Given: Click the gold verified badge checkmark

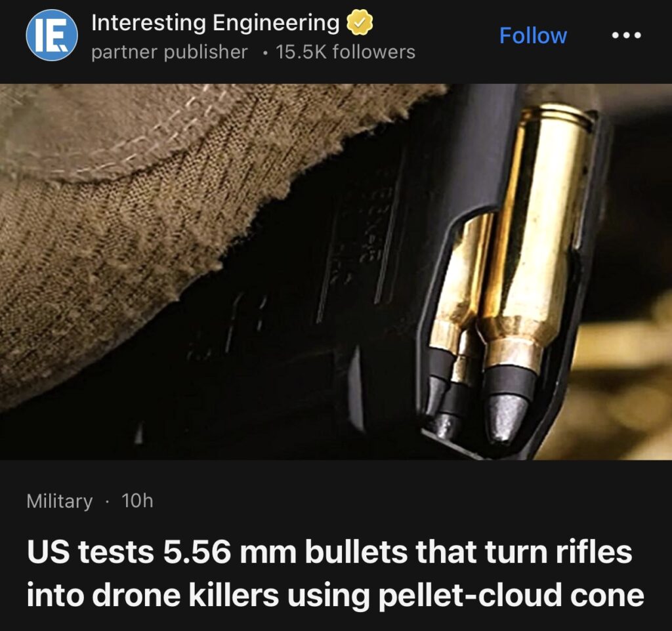Looking at the screenshot, I should click(359, 23).
